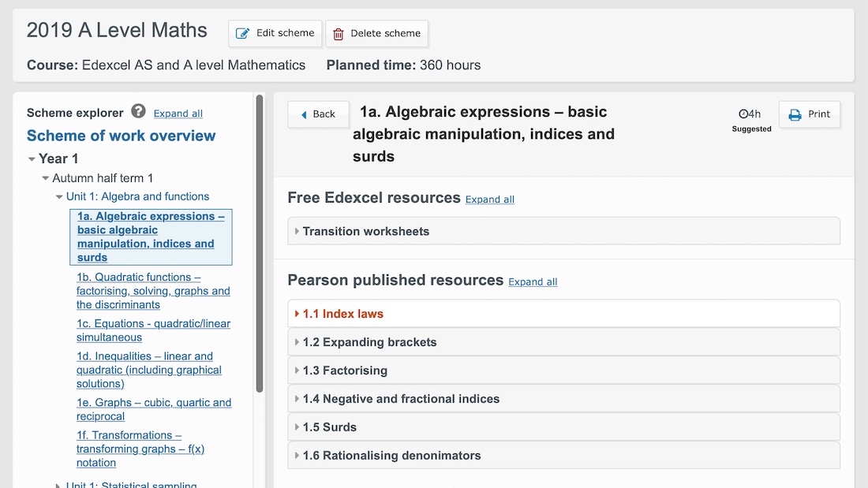Open Scheme of work overview
The width and height of the screenshot is (868, 488).
(121, 136)
